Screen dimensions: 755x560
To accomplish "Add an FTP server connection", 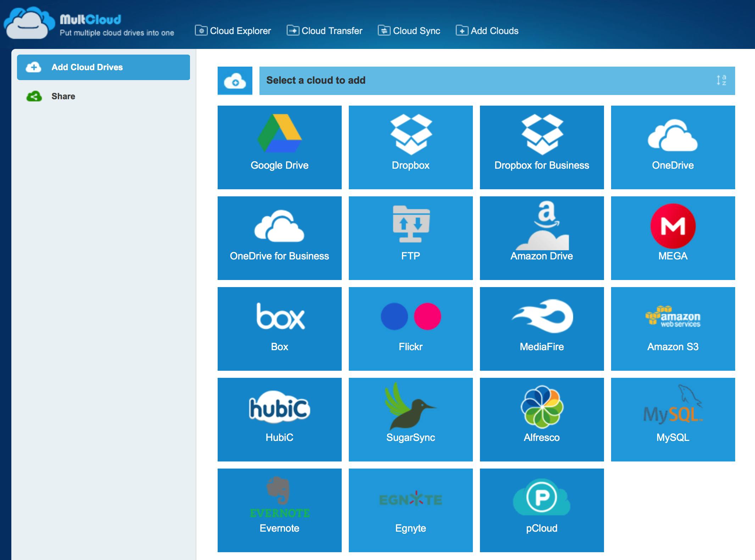I will (x=410, y=238).
